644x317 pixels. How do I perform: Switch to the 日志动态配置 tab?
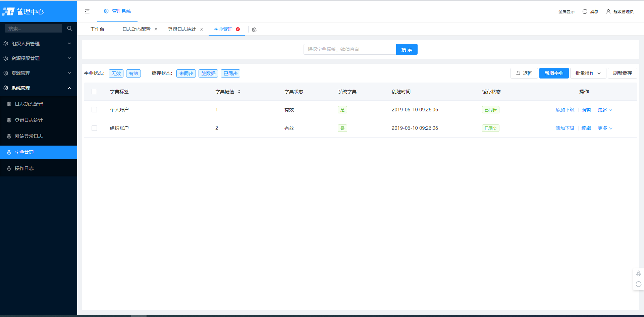(137, 29)
